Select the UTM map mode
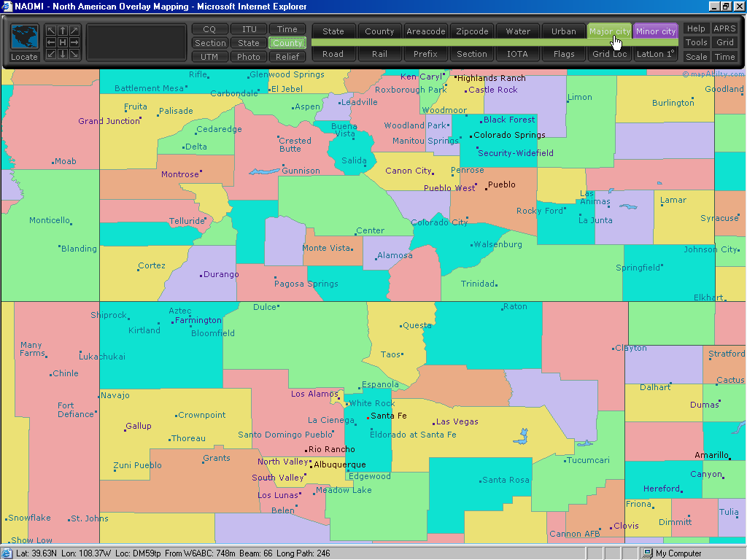This screenshot has height=560, width=747. point(209,57)
